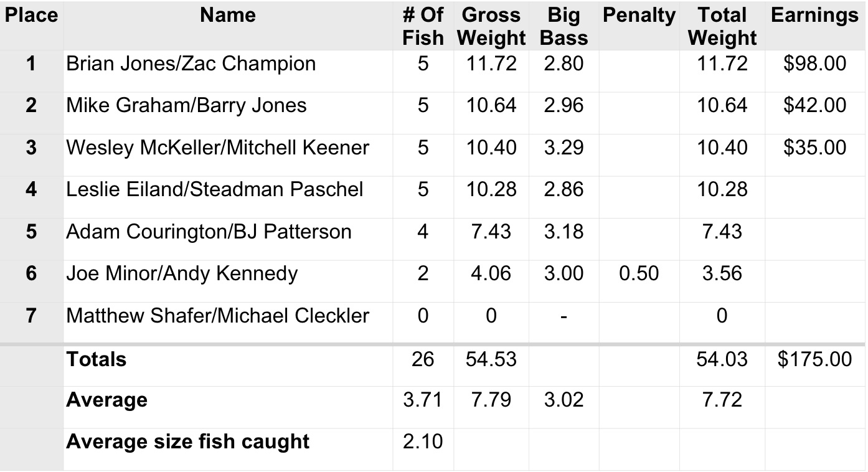
Task: Select the Big Bass column header
Action: (564, 26)
